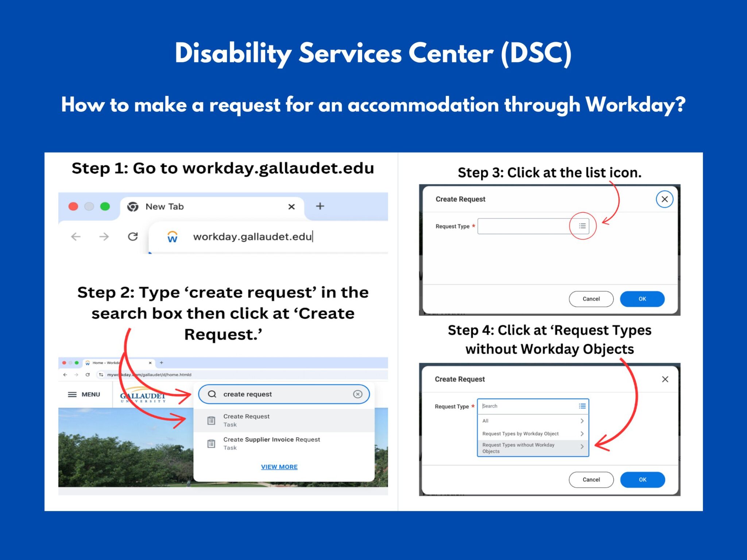The height and width of the screenshot is (560, 747).
Task: Click the list icon in Step 3 Request Type
Action: click(582, 226)
